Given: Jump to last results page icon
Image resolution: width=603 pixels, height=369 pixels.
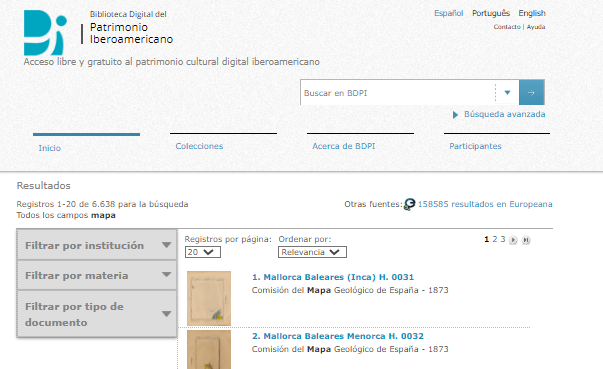Looking at the screenshot, I should 526,240.
